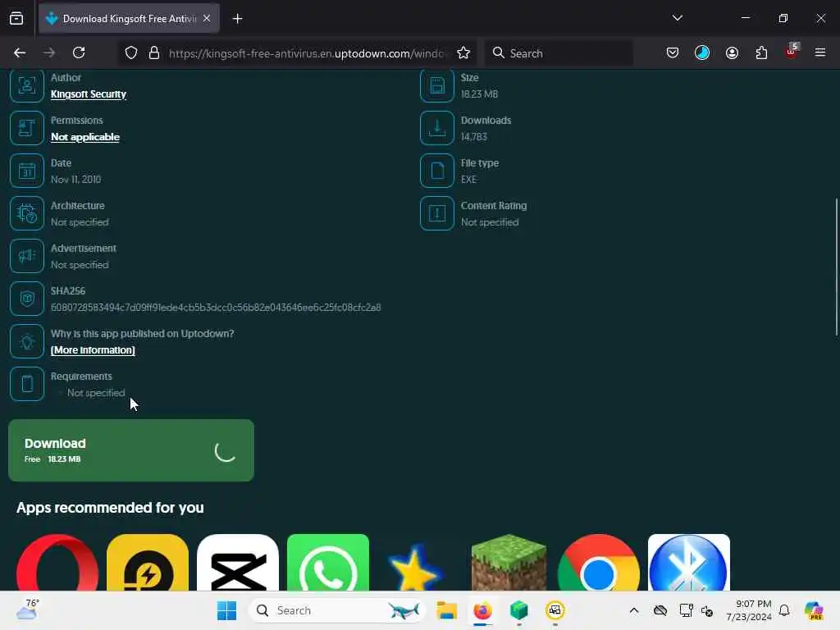Click the Architecture chip icon
This screenshot has width=840, height=630.
pos(27,213)
